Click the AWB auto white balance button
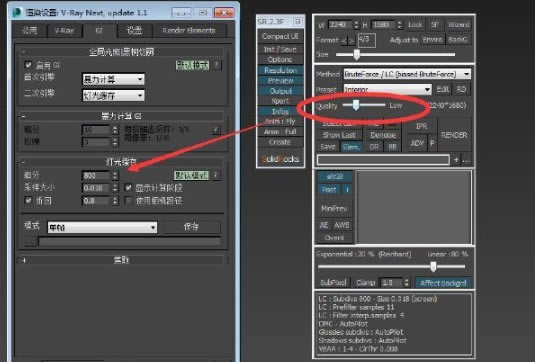Screen dimensions: 535x362 point(342,225)
